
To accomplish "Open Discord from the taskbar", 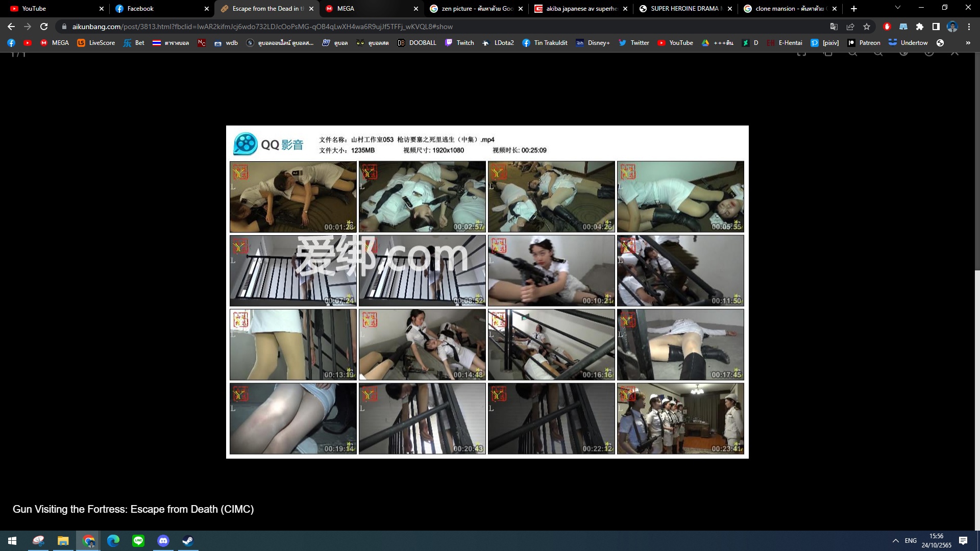I will (x=163, y=541).
